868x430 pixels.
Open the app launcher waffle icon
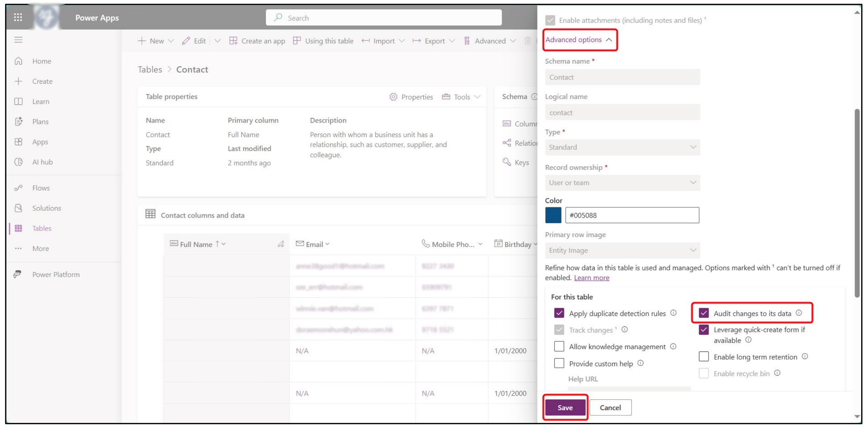(18, 17)
